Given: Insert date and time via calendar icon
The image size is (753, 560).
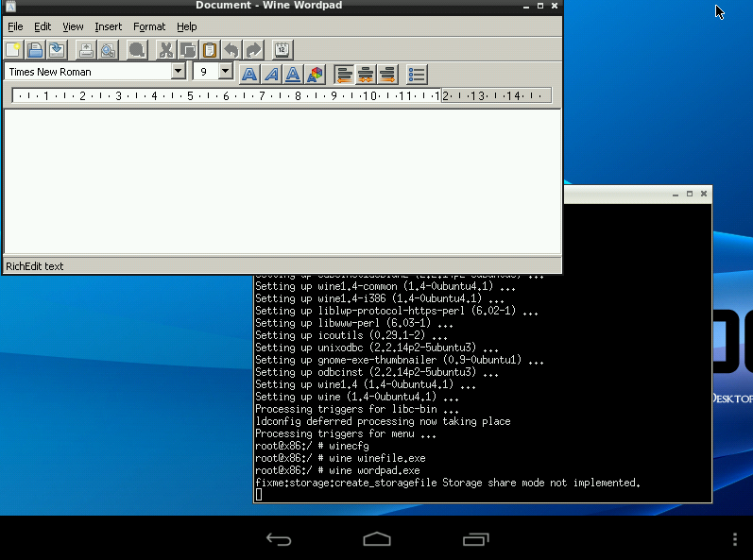Looking at the screenshot, I should click(282, 50).
